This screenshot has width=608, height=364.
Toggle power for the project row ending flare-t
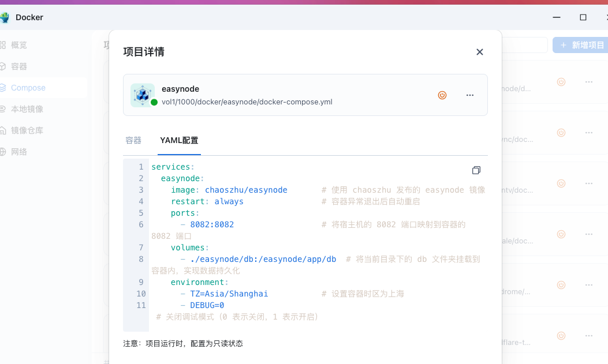[561, 336]
